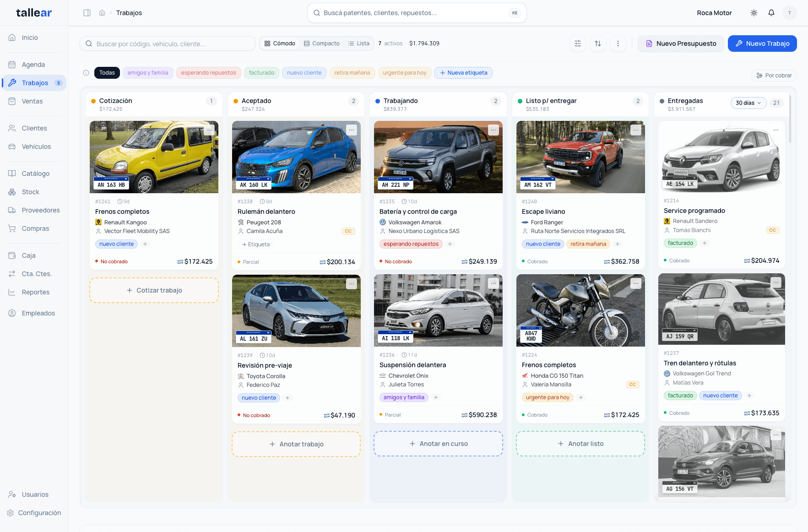Click Anotar listo in Listo column

coord(580,444)
